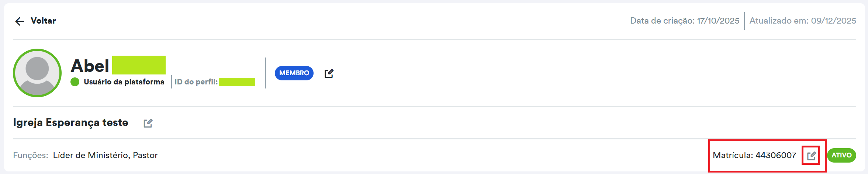The width and height of the screenshot is (868, 174).
Task: Click the Atualizado em date
Action: tap(802, 21)
